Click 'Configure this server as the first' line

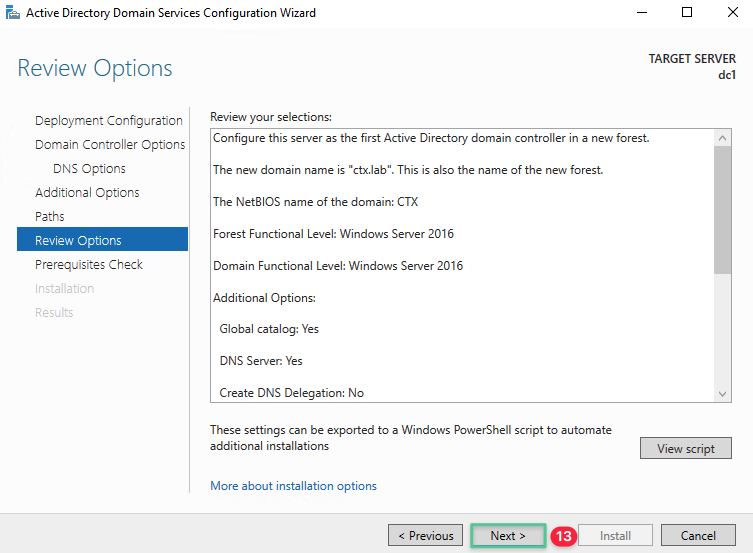[x=431, y=138]
